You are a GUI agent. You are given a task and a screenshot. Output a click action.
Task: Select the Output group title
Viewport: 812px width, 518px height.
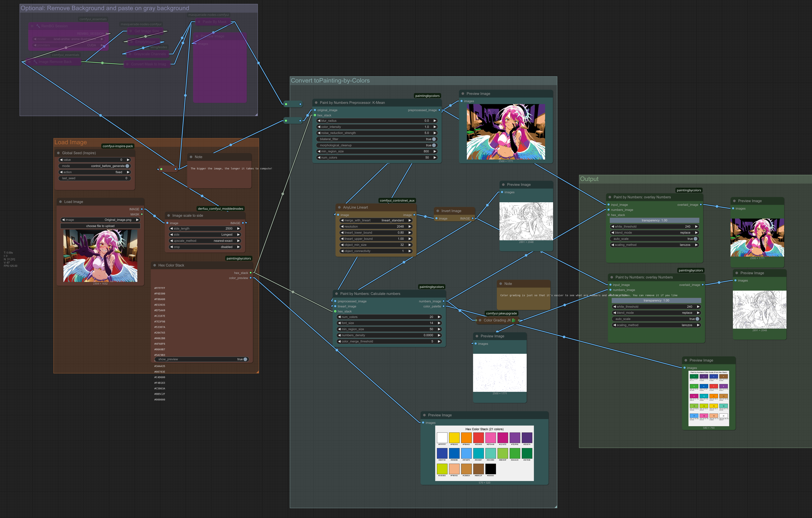[589, 179]
